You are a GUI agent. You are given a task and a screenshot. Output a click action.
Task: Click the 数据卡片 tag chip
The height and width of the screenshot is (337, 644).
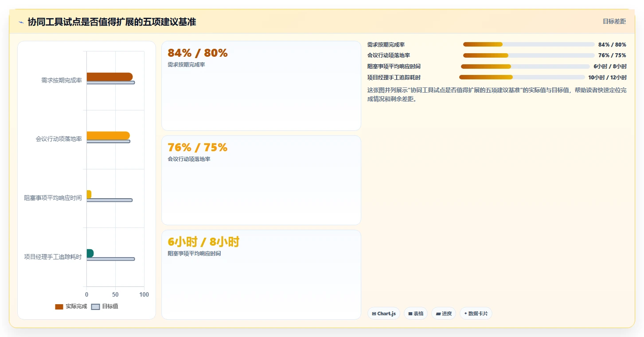(x=476, y=313)
